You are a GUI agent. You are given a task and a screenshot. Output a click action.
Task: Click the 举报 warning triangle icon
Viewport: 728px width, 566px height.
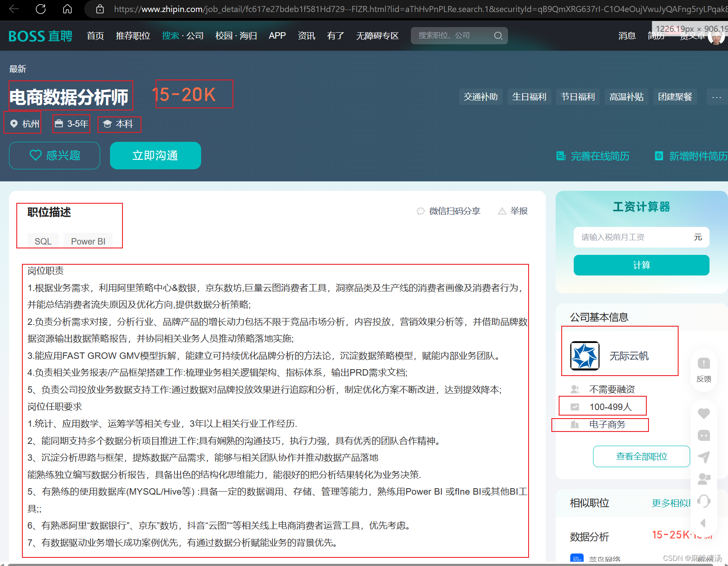point(502,211)
